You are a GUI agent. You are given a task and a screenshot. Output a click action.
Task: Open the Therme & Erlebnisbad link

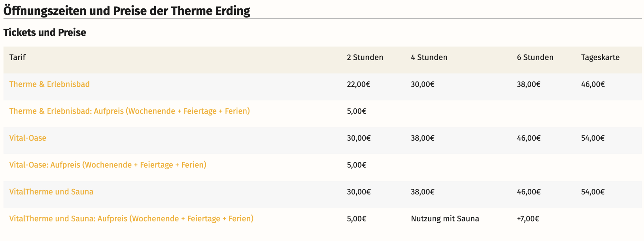coord(49,84)
